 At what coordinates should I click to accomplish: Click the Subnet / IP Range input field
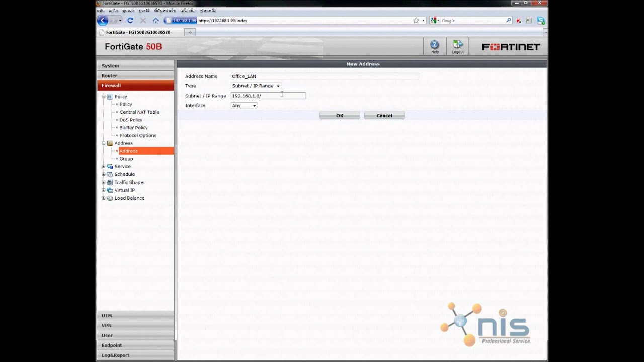click(268, 96)
